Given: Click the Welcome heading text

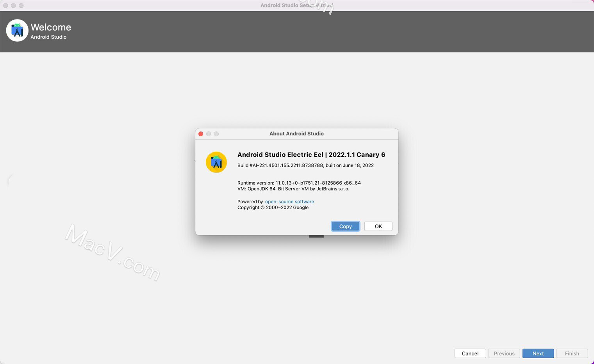Looking at the screenshot, I should 51,27.
